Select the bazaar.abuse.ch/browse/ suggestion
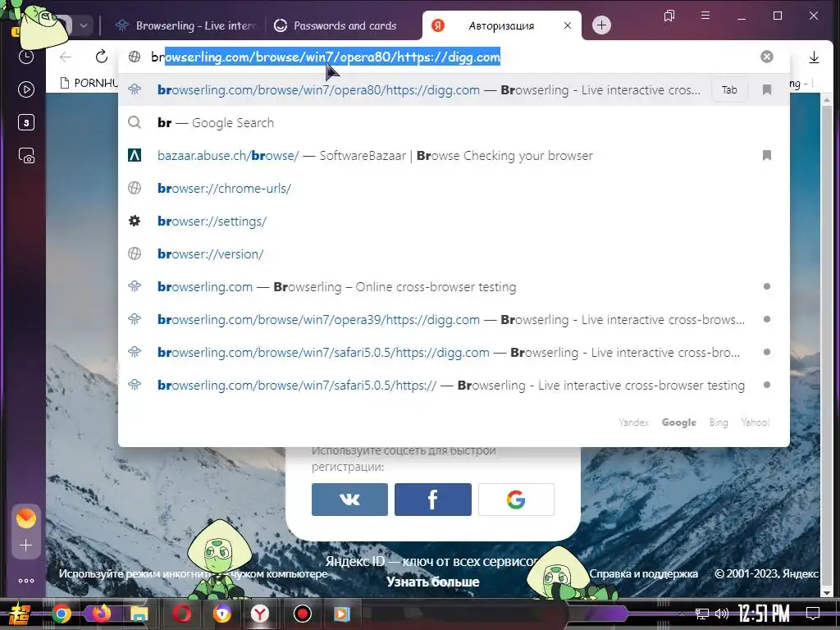Image resolution: width=840 pixels, height=630 pixels. click(x=454, y=155)
